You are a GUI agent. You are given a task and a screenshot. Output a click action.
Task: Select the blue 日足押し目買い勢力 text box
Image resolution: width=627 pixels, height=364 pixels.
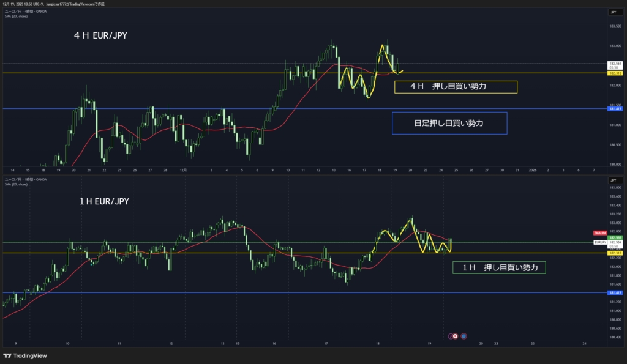point(449,123)
